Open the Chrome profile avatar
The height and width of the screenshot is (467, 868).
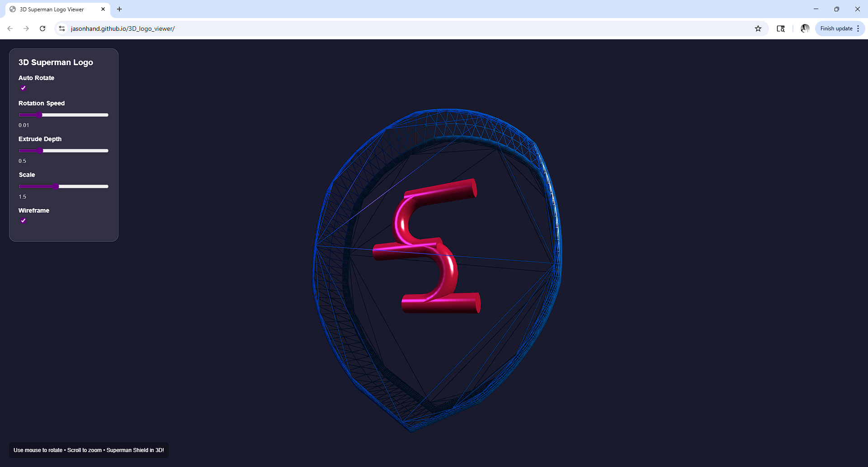[805, 29]
